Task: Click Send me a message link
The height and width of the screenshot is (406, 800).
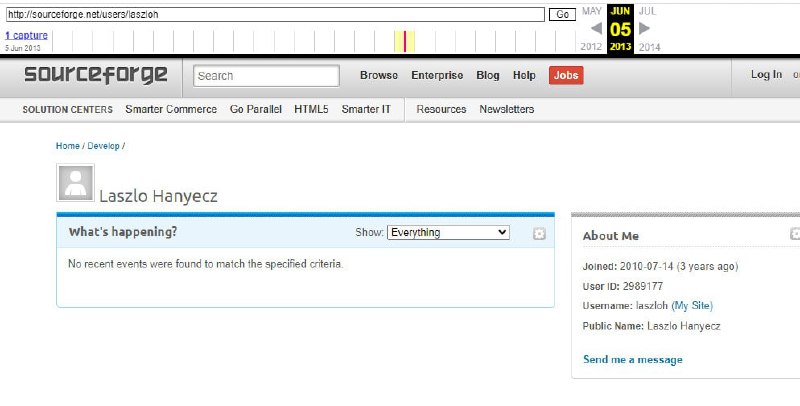Action: click(x=633, y=360)
